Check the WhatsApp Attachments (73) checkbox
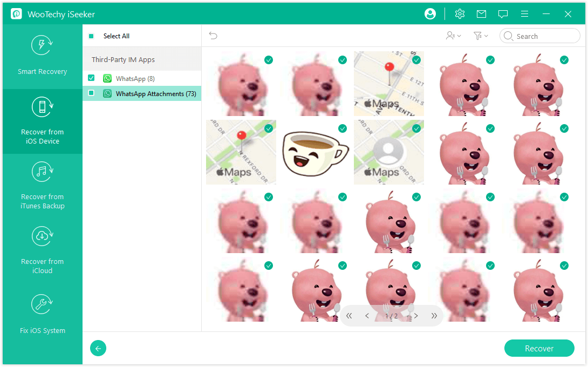588x367 pixels. pyautogui.click(x=91, y=93)
